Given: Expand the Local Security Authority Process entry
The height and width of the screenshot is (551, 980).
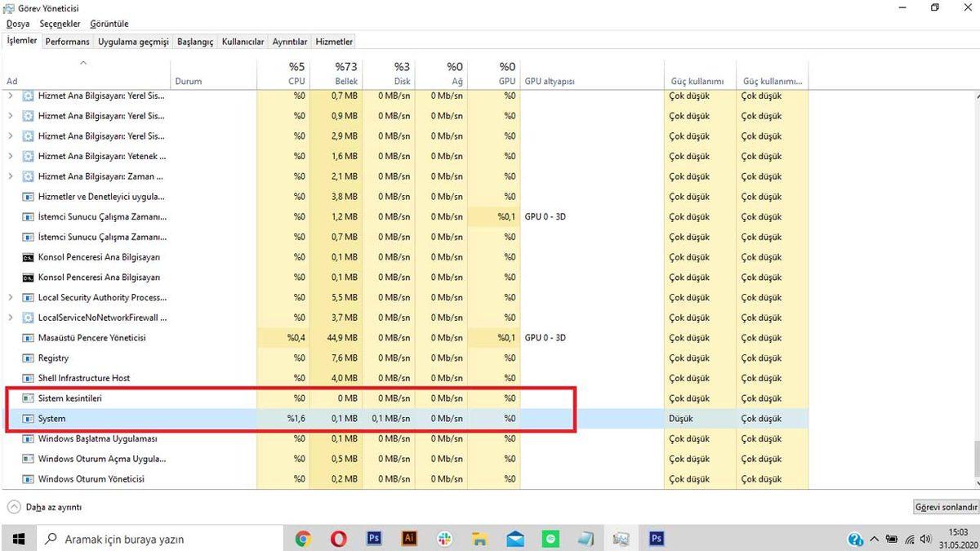Looking at the screenshot, I should coord(10,297).
